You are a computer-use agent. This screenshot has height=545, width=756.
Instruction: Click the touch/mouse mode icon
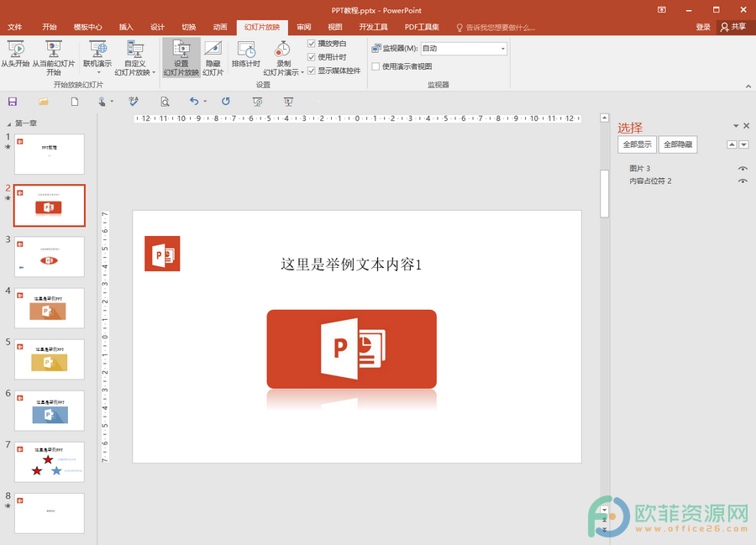coord(102,102)
